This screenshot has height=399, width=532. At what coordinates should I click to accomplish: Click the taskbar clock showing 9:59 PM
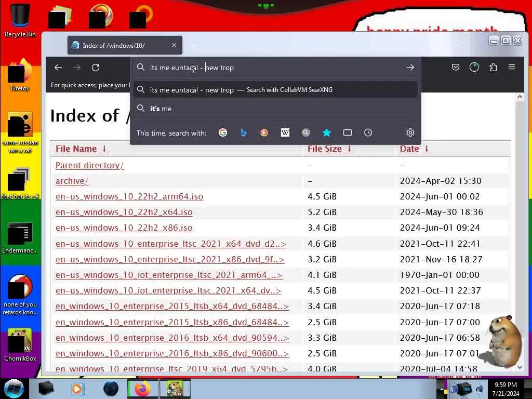click(x=506, y=389)
